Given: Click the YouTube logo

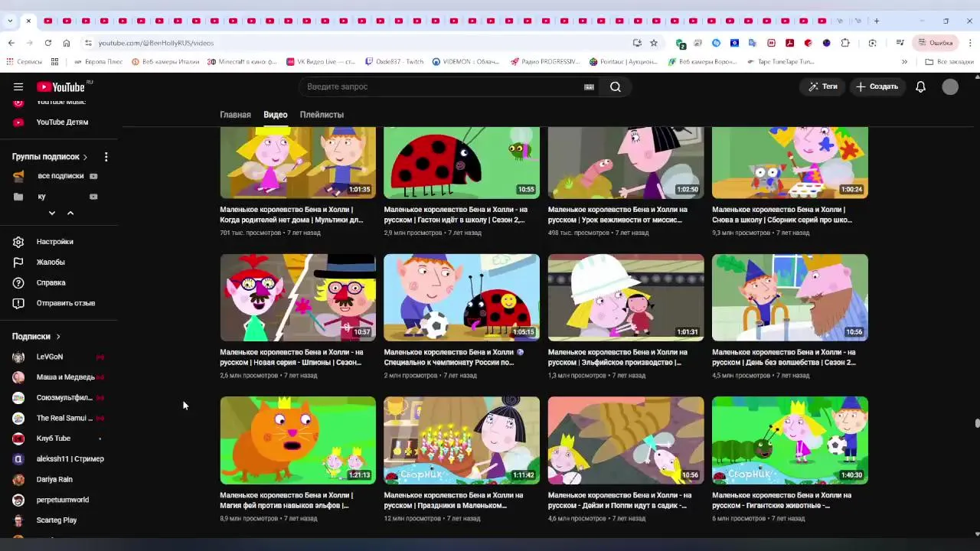Looking at the screenshot, I should click(60, 86).
